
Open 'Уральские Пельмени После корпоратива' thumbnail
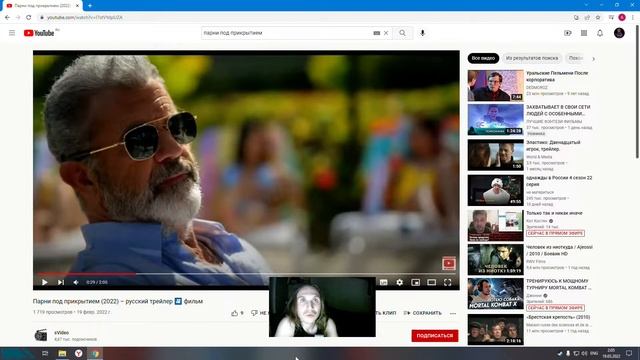(x=496, y=85)
